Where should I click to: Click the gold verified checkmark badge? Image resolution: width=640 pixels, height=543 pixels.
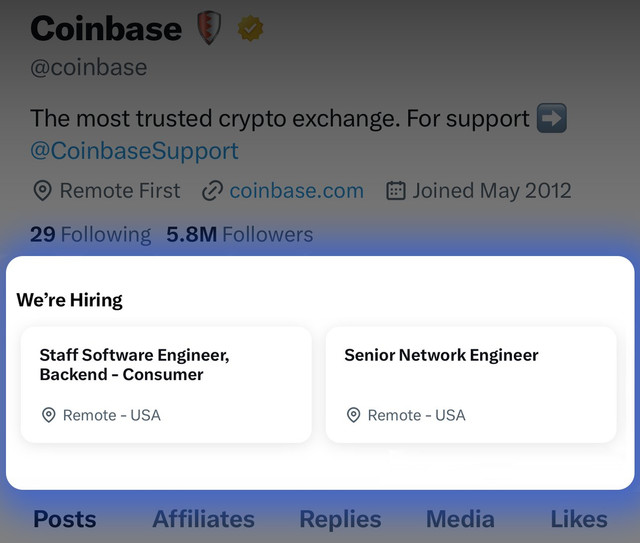click(x=250, y=28)
